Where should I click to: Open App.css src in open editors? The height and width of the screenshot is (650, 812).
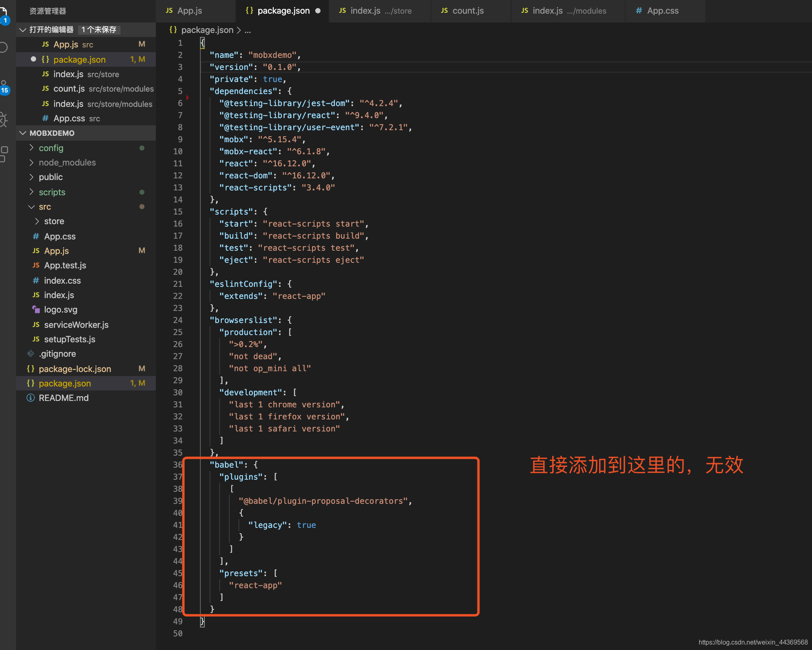[86, 118]
